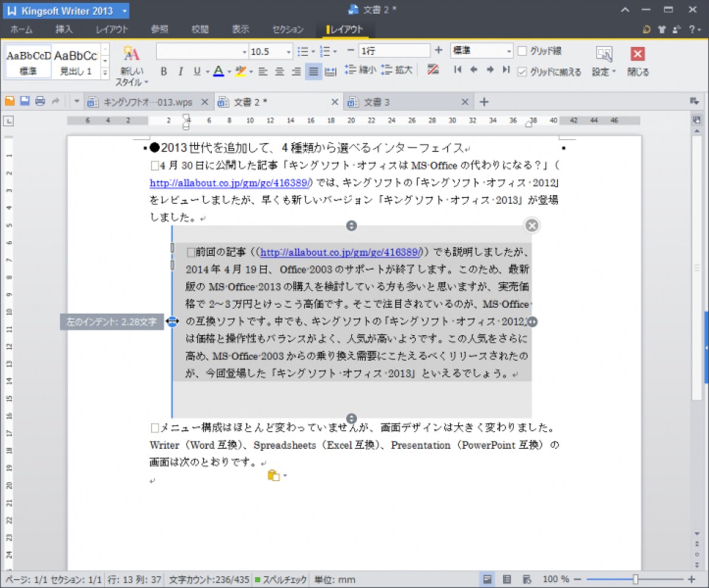709x588 pixels.
Task: Click the orange new document icon
Action: point(9,102)
